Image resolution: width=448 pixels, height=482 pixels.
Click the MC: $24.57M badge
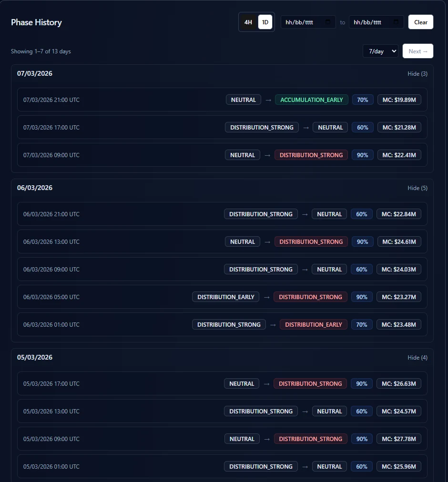399,412
